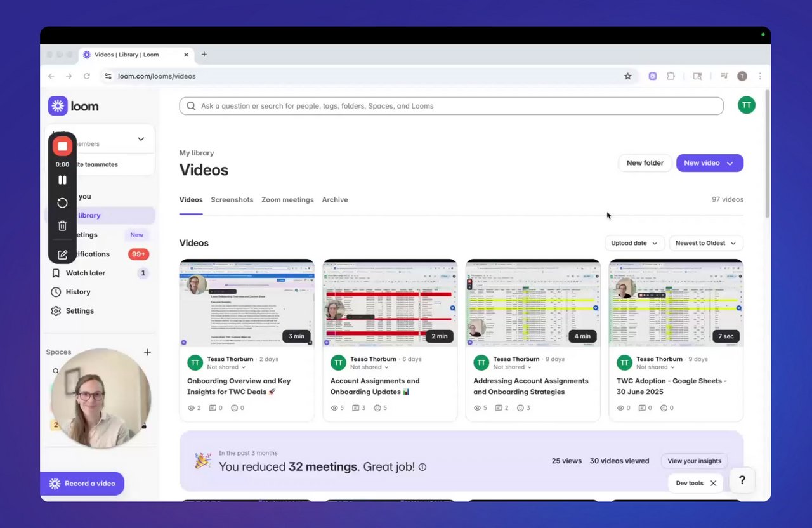Image resolution: width=812 pixels, height=528 pixels.
Task: Restart the recording with circular arrow icon
Action: pos(62,202)
